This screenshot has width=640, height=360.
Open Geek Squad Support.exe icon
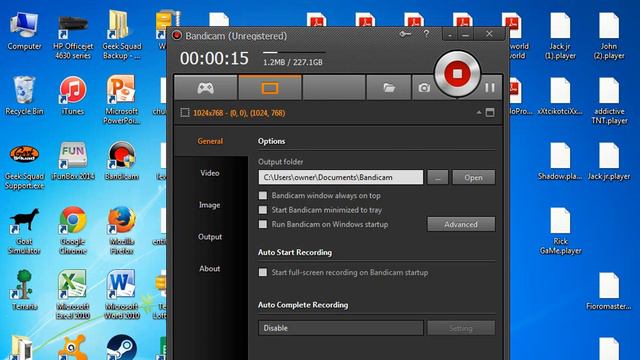[24, 167]
